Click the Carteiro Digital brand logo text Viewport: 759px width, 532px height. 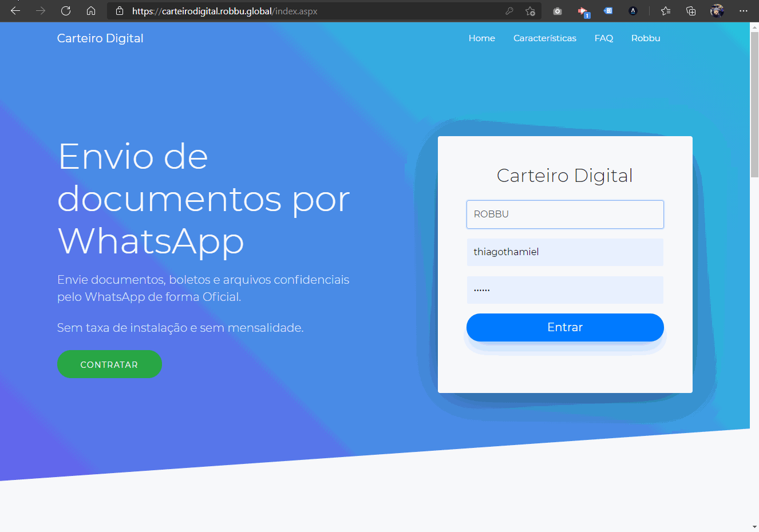pos(100,38)
